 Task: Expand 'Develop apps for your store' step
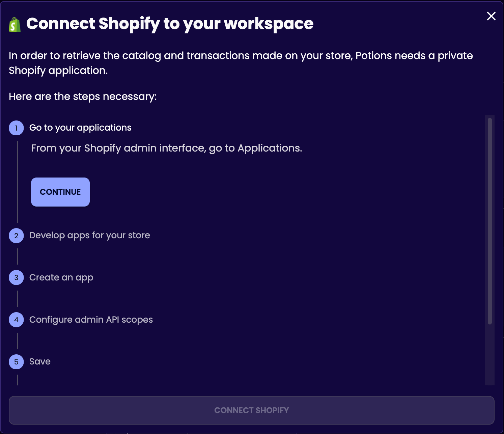click(90, 235)
